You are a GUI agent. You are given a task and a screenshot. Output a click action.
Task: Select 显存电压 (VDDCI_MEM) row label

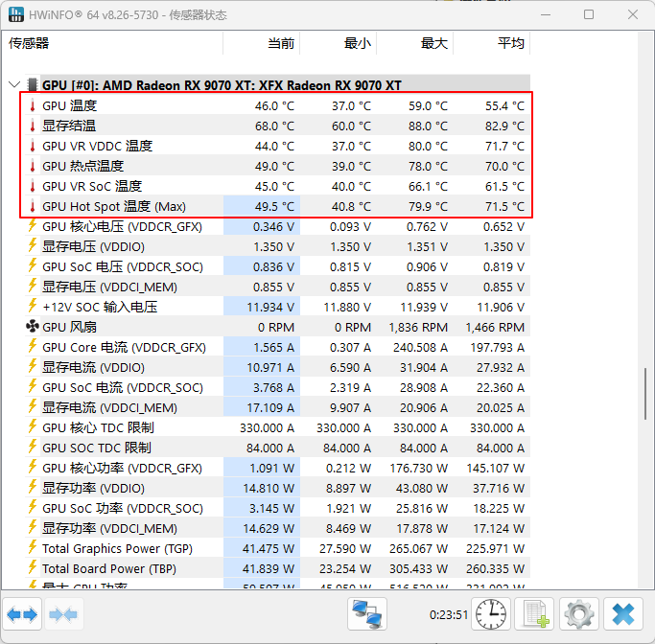pos(110,287)
